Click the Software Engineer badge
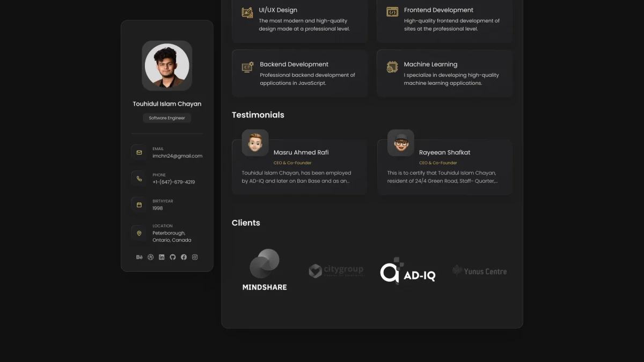The height and width of the screenshot is (362, 644). pyautogui.click(x=167, y=118)
